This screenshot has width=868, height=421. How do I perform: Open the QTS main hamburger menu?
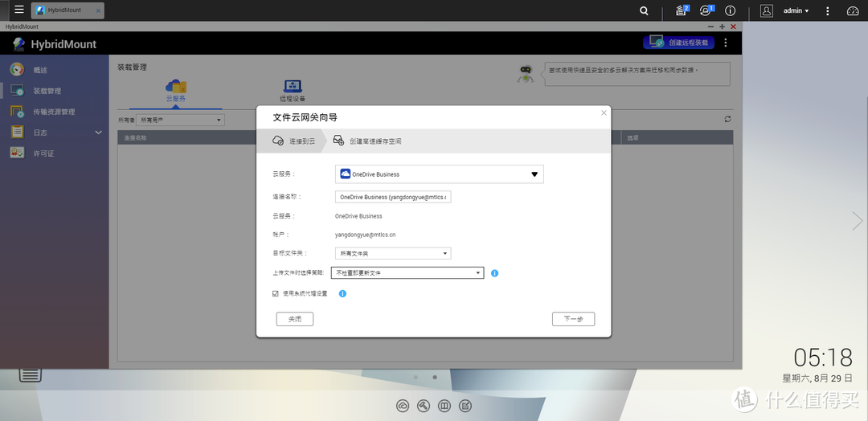pos(18,10)
